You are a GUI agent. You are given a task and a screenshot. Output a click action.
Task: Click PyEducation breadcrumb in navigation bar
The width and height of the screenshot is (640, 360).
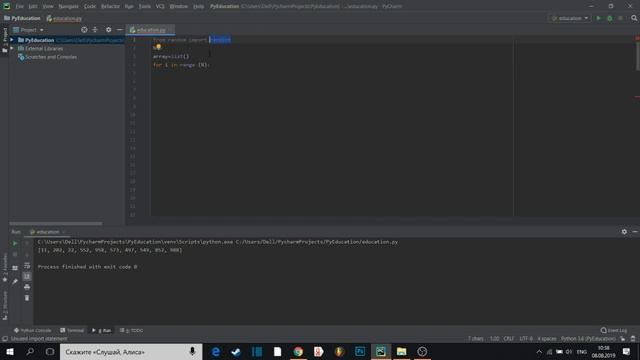22,18
